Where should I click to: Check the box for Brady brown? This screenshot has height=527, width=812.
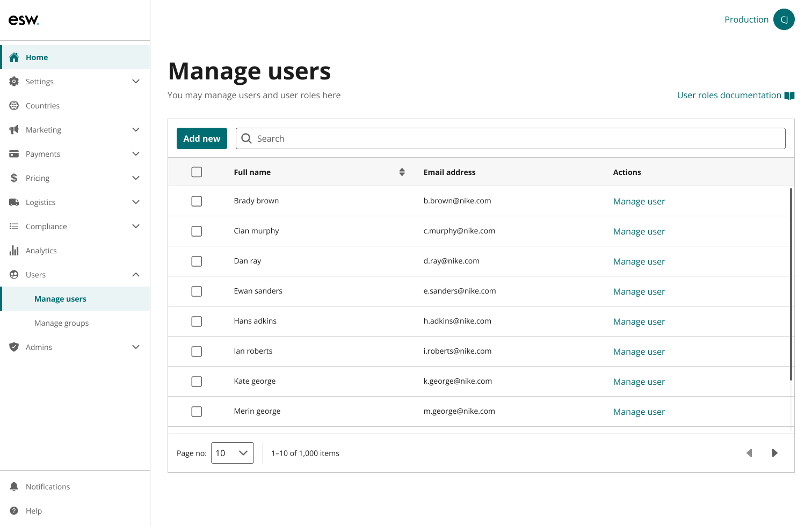pos(197,201)
